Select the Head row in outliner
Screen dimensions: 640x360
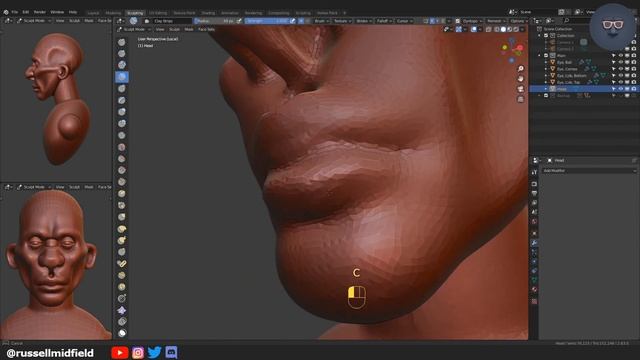point(584,89)
